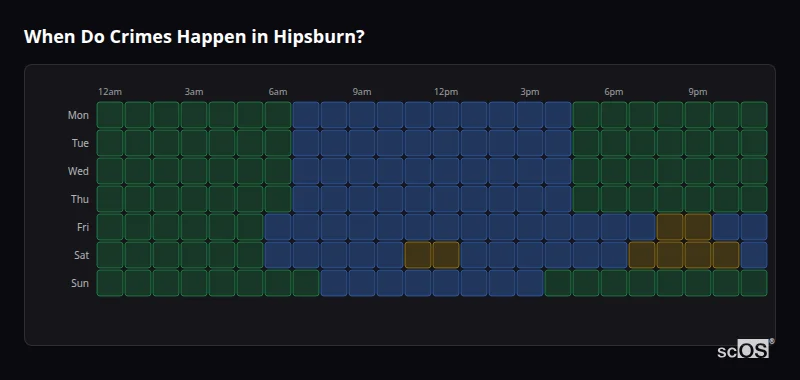
Task: Select the Saturday 11am yellow heatmap cell
Action: point(418,255)
